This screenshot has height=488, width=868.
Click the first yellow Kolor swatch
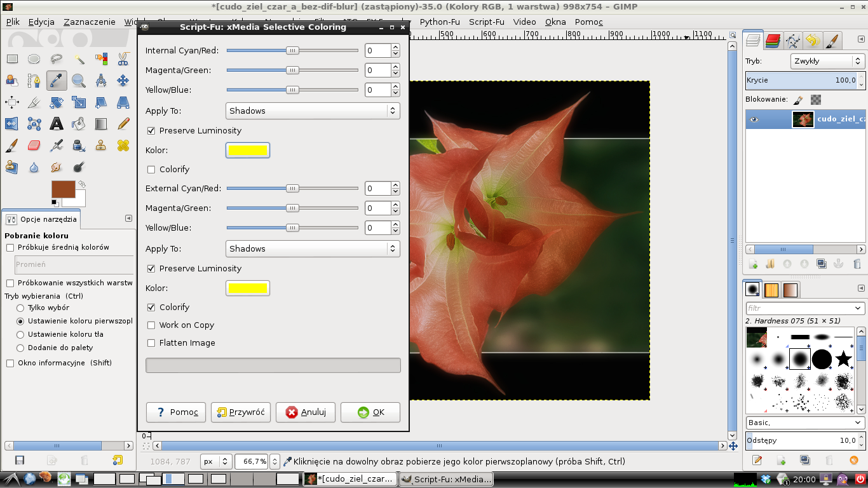pos(248,151)
